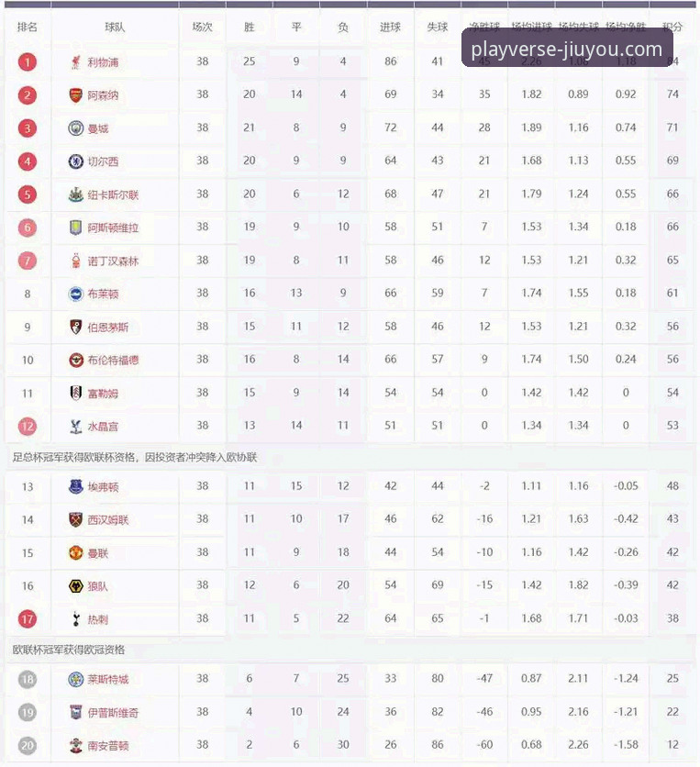Image resolution: width=700 pixels, height=767 pixels.
Task: Click the red rank 1 badge
Action: click(x=28, y=62)
